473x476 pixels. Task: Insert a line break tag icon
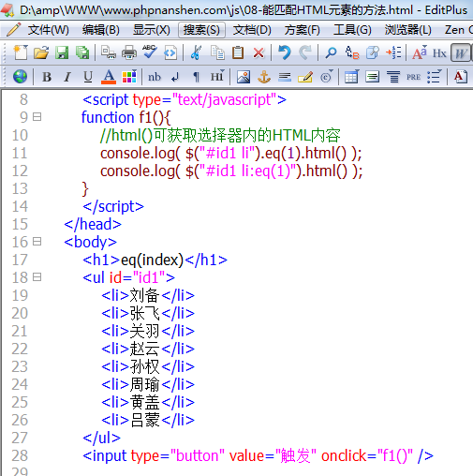coord(175,77)
